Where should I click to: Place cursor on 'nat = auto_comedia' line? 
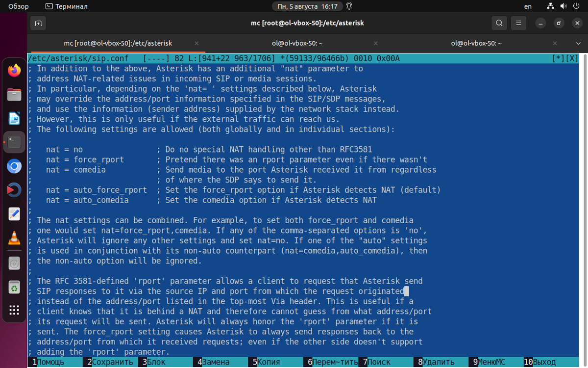[x=87, y=200]
